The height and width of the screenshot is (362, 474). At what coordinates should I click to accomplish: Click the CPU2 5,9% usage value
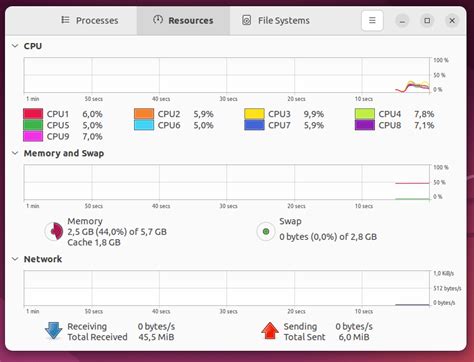(x=203, y=114)
